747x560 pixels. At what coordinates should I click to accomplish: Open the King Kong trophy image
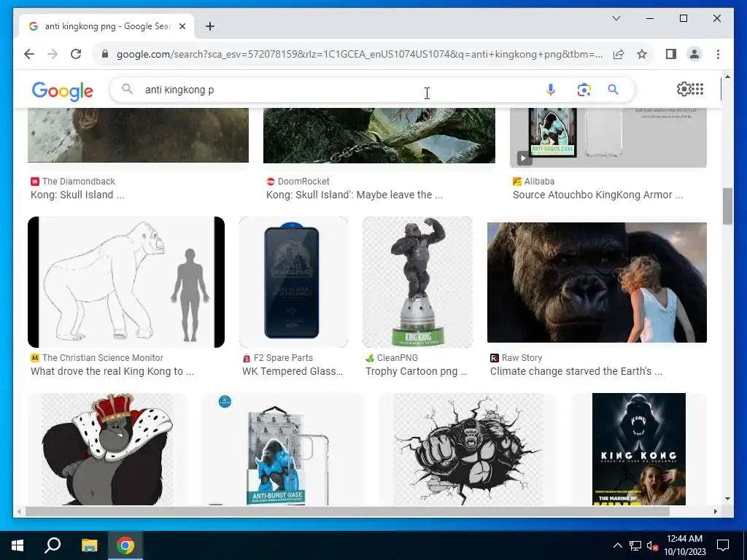[x=417, y=282]
